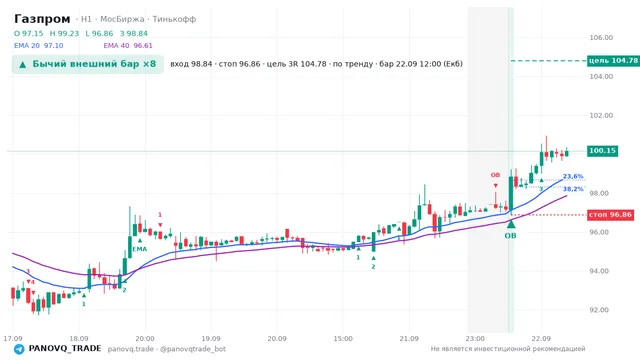Image resolution: width=640 pixels, height=360 pixels.
Task: Click the green triangle in the signal badge
Action: coord(23,64)
